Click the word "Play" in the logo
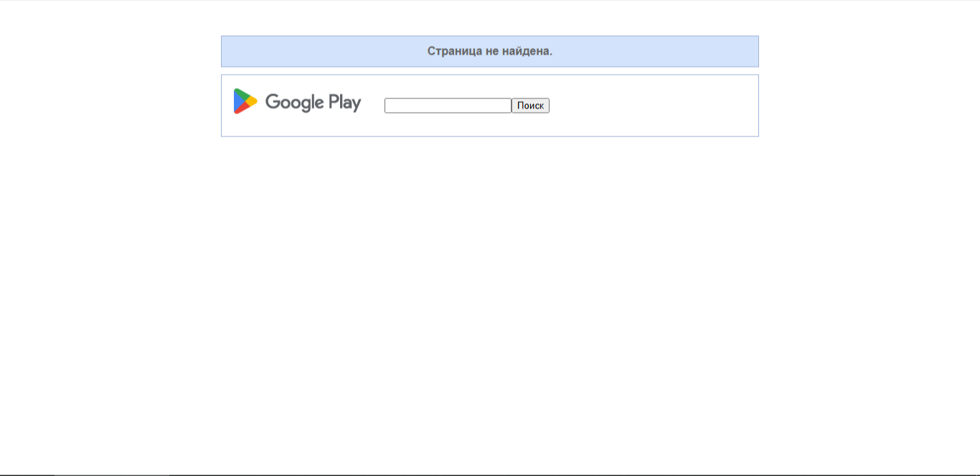 click(x=344, y=103)
